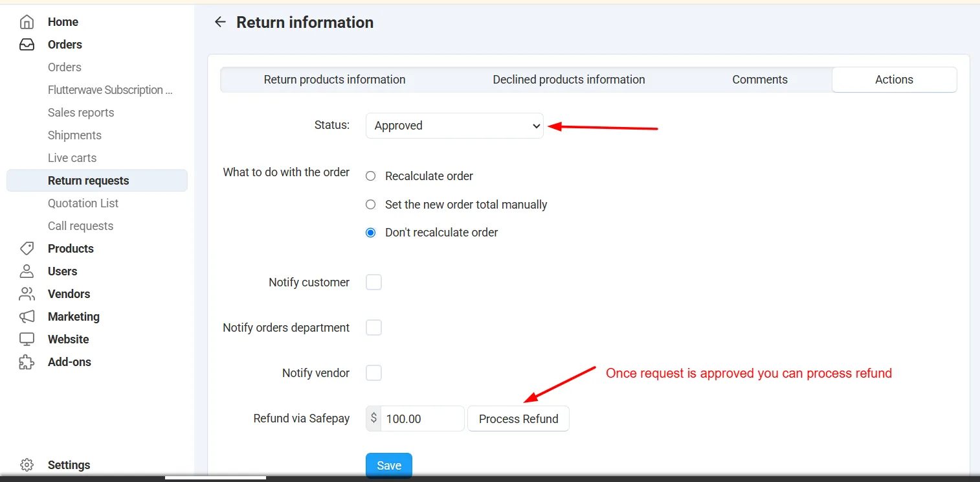Click the Orders inbox tray icon

point(27,45)
